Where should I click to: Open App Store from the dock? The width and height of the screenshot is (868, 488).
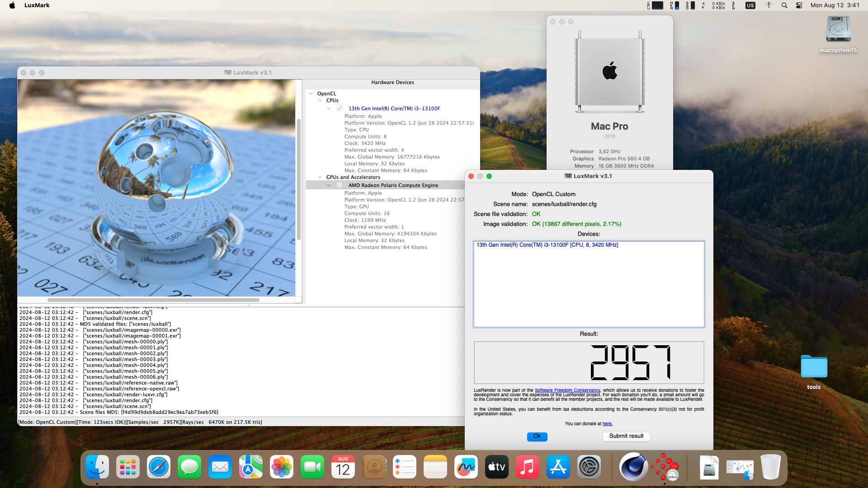(558, 467)
